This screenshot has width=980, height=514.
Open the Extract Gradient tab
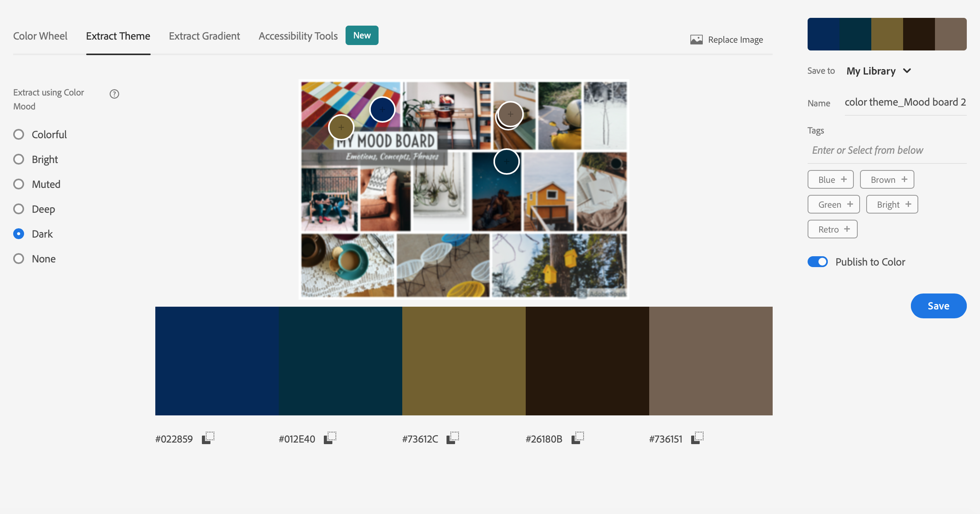click(x=204, y=36)
